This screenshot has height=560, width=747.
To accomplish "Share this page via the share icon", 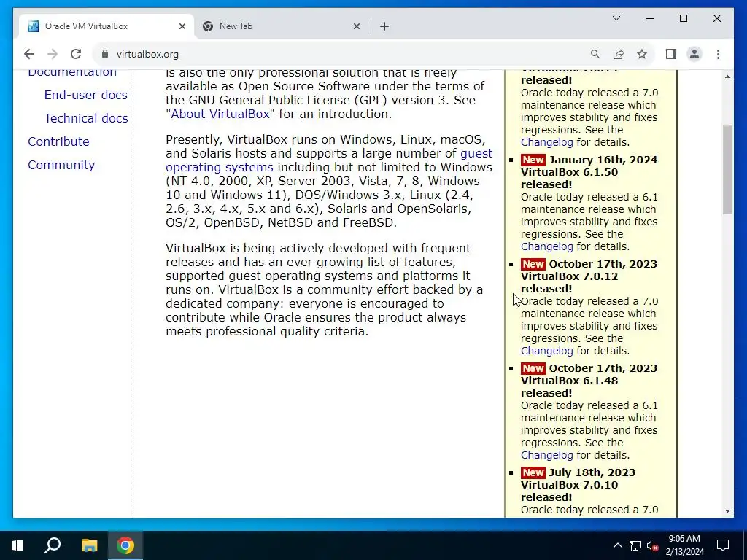I will pos(619,54).
